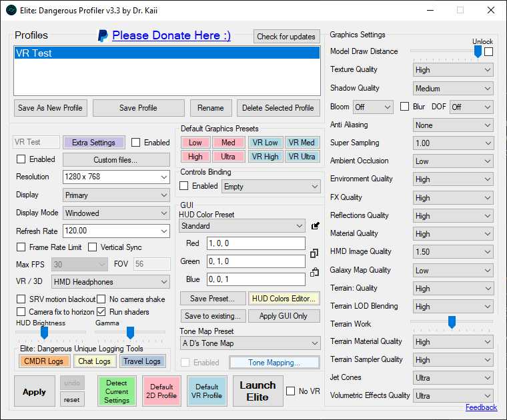Toggle No camera shake checkbox

pyautogui.click(x=101, y=299)
